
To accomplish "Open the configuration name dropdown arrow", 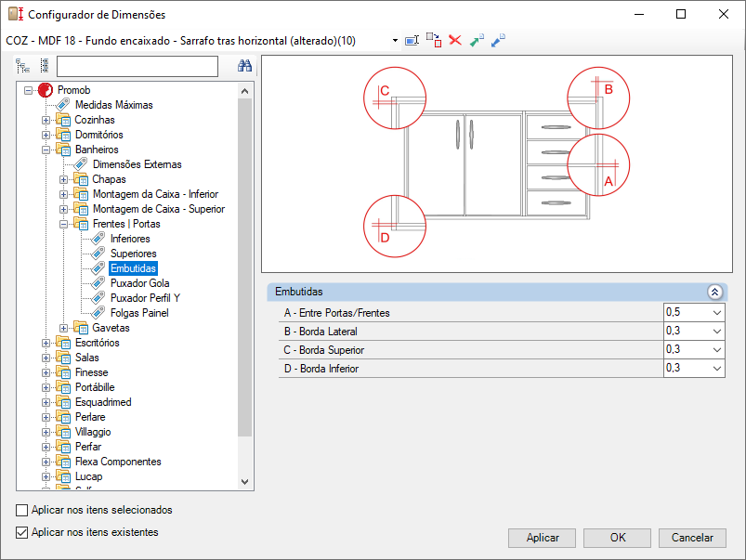I will (395, 41).
